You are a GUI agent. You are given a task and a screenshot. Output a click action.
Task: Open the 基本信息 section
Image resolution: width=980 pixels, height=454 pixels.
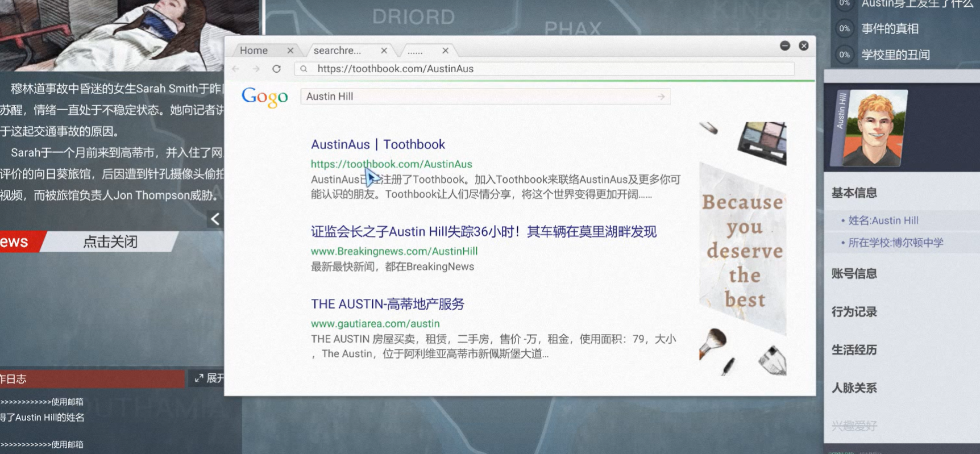854,193
